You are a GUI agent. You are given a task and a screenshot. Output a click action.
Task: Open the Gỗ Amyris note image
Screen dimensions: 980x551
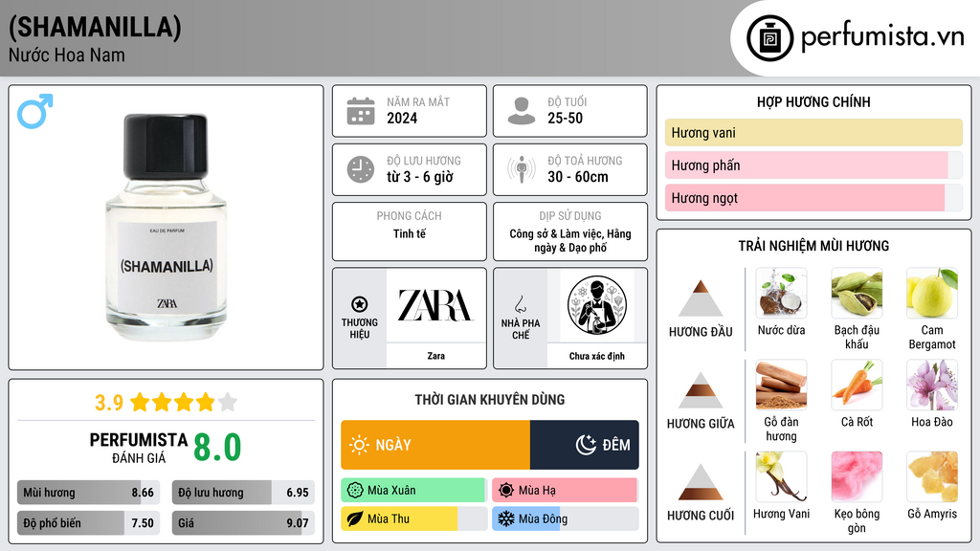[932, 477]
